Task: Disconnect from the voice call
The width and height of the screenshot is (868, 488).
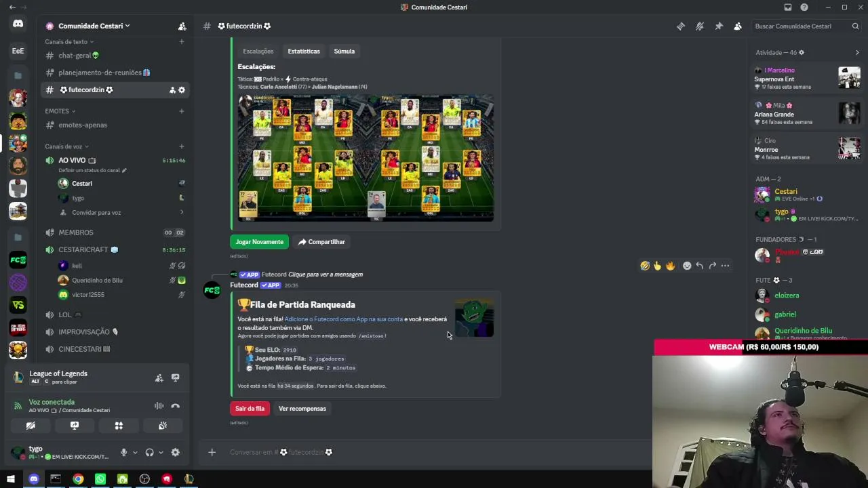Action: pos(176,406)
